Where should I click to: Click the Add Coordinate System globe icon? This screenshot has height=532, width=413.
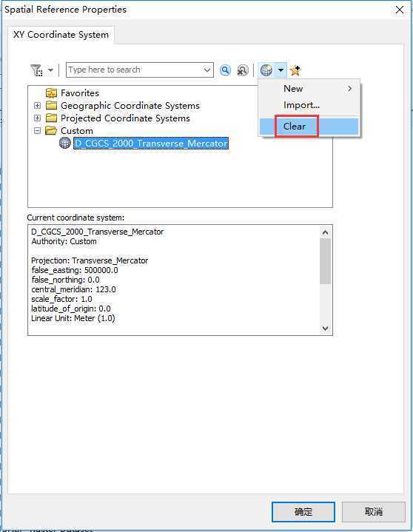click(266, 70)
